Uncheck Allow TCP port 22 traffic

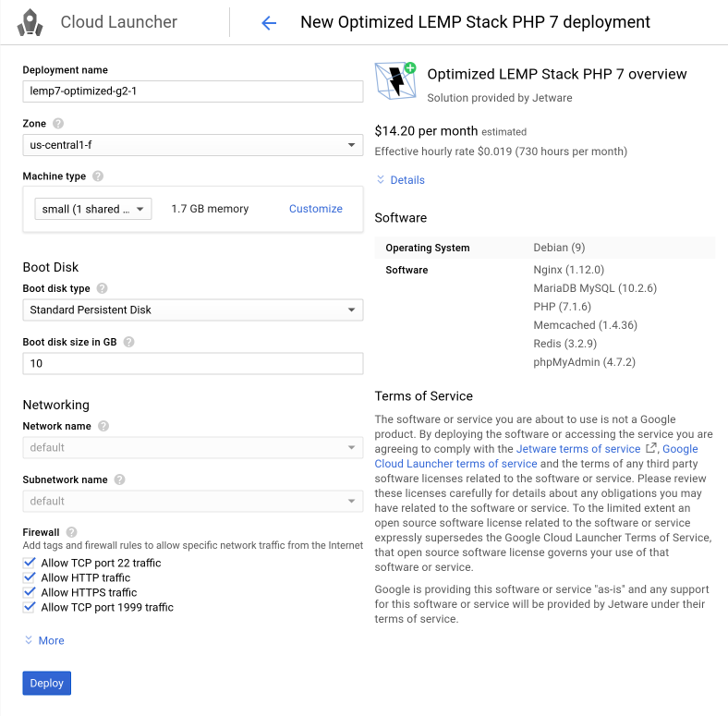[30, 563]
